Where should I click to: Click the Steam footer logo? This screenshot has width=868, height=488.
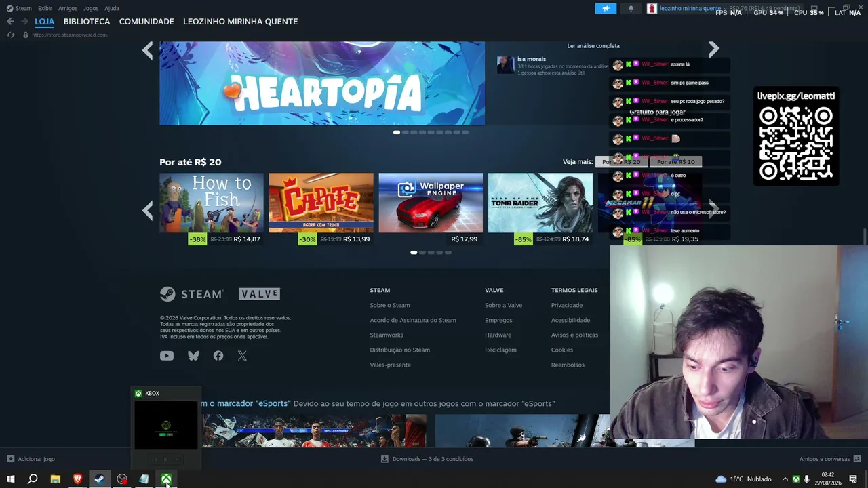192,294
